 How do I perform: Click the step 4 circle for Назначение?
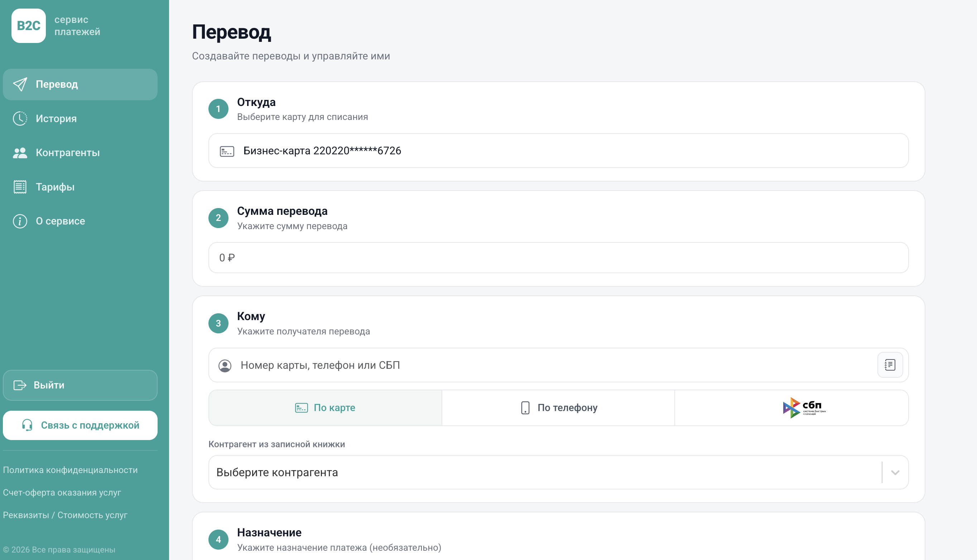[218, 540]
